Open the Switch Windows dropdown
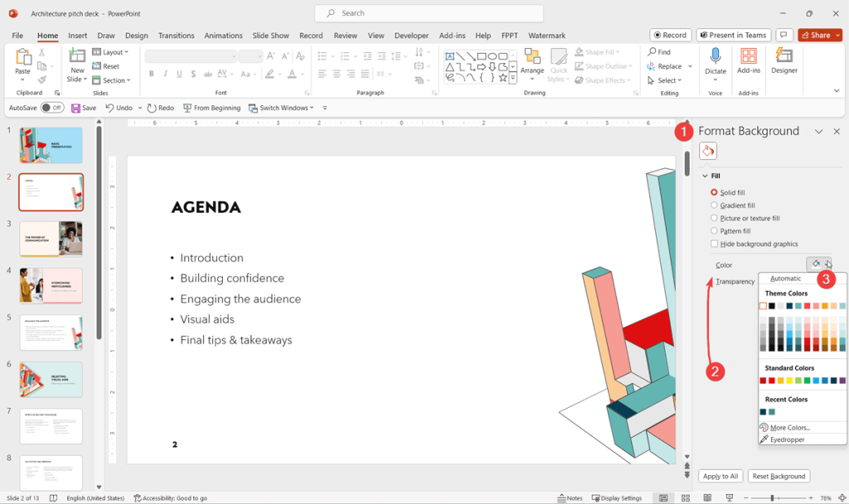The image size is (849, 504). (x=282, y=107)
